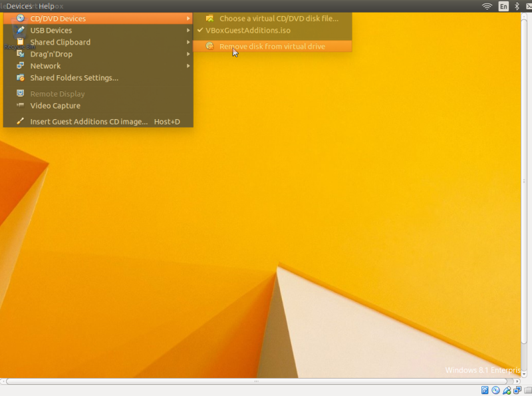
Task: Click the Guest Additions wrench icon
Action: click(x=21, y=121)
